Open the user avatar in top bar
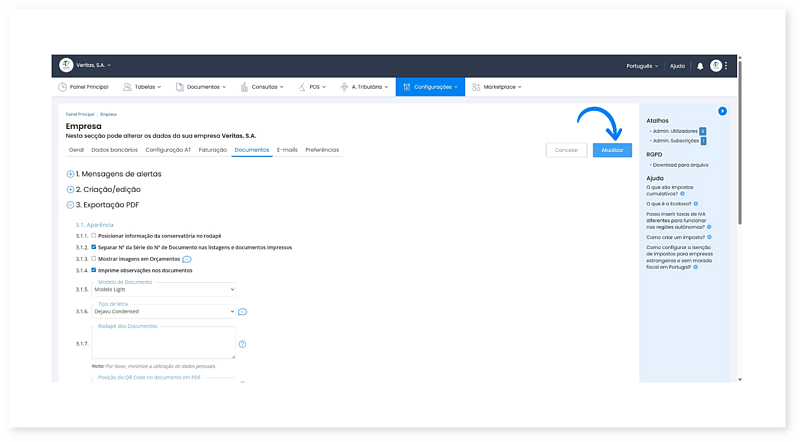 point(716,66)
